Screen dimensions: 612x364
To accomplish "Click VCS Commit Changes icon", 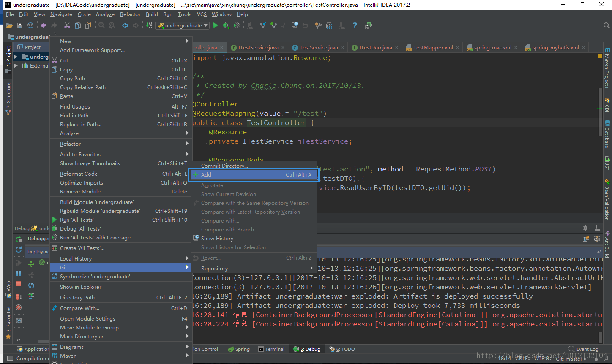I will tap(273, 26).
